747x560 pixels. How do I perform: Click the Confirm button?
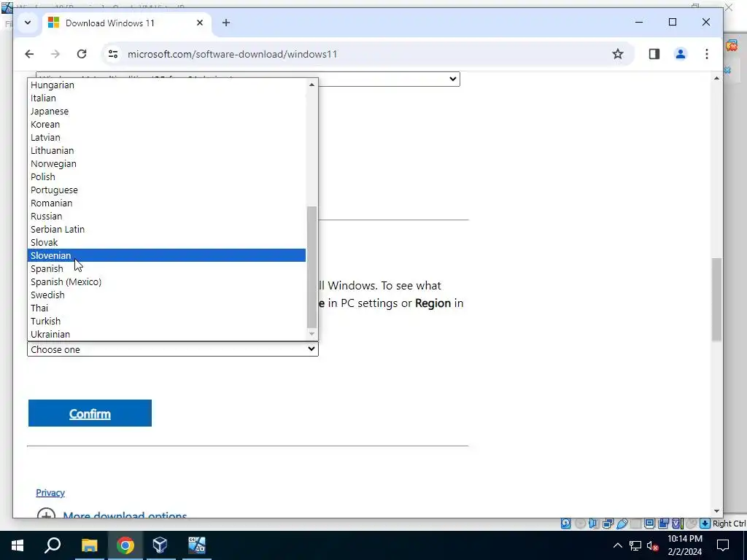[x=90, y=413]
